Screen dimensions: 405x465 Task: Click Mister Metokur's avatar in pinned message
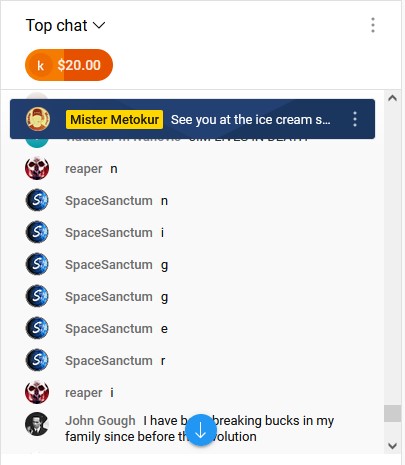(x=38, y=119)
